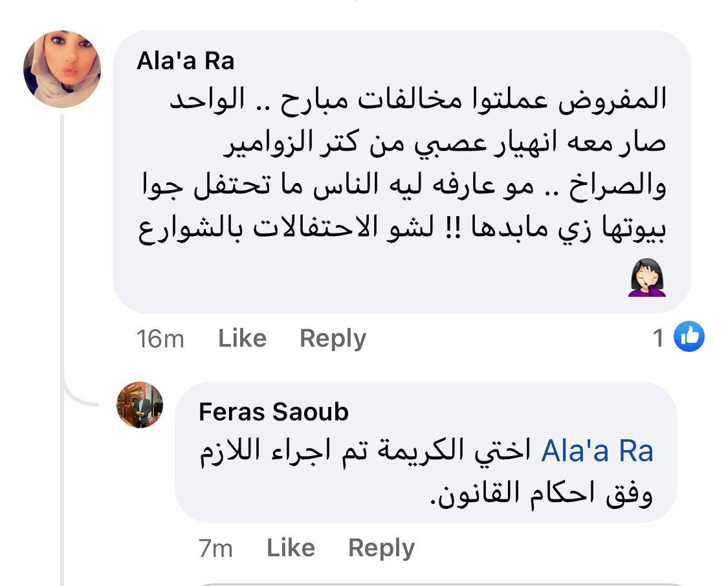Like Feras Saoub's reply
This screenshot has height=586, width=728.
[x=291, y=548]
